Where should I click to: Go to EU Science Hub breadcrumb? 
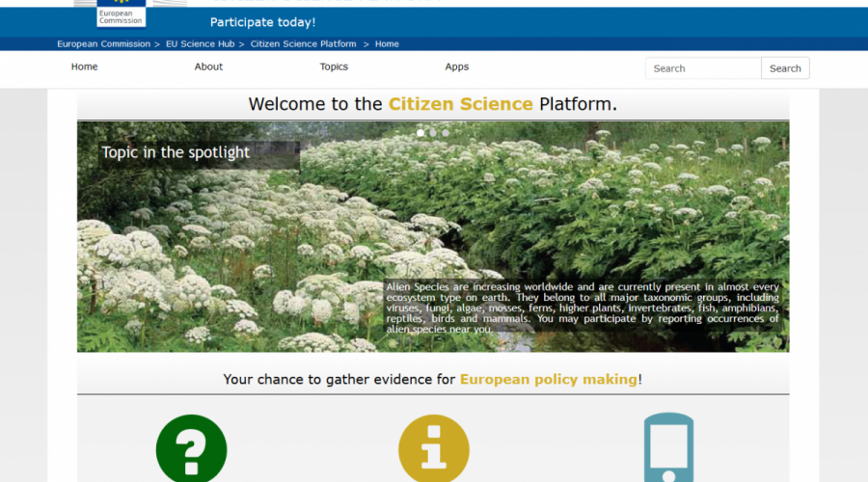203,44
